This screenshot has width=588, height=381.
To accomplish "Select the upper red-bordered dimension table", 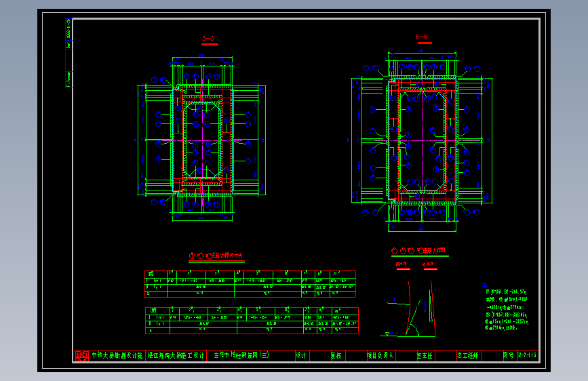I will click(x=250, y=284).
